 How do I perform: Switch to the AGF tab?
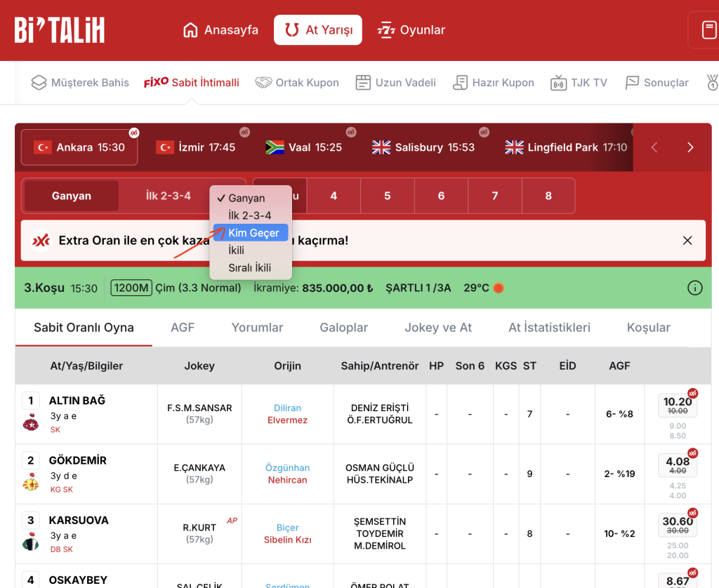pos(183,327)
